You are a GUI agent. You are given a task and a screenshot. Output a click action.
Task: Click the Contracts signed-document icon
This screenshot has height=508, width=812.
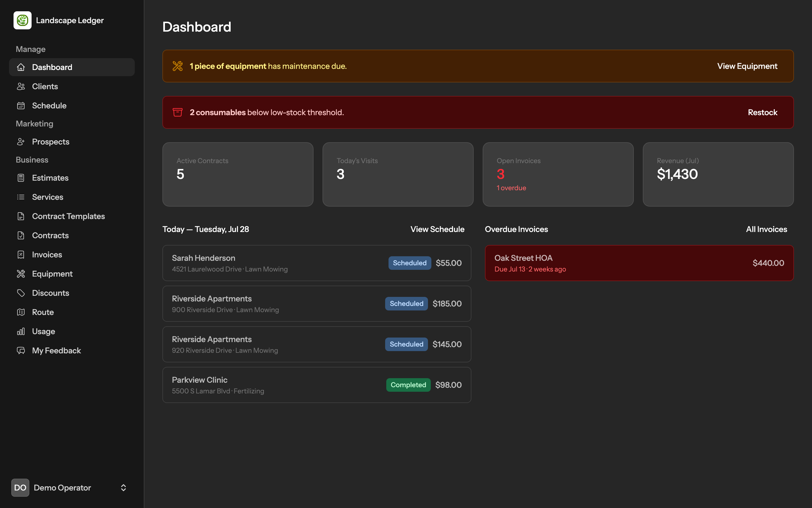click(21, 235)
